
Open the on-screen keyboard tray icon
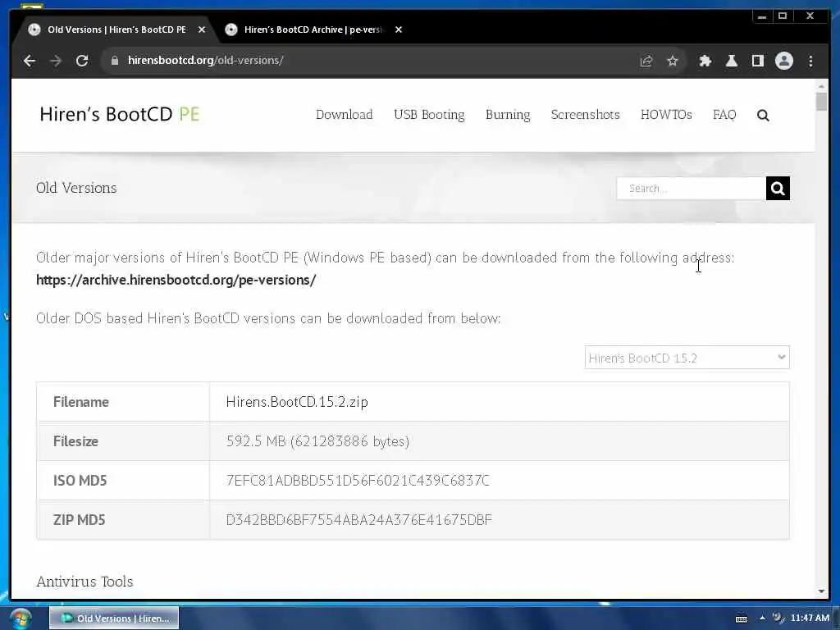click(742, 619)
